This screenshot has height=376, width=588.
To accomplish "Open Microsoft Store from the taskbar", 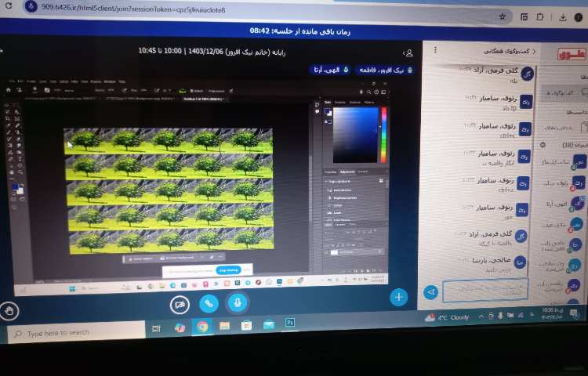I will 246,325.
